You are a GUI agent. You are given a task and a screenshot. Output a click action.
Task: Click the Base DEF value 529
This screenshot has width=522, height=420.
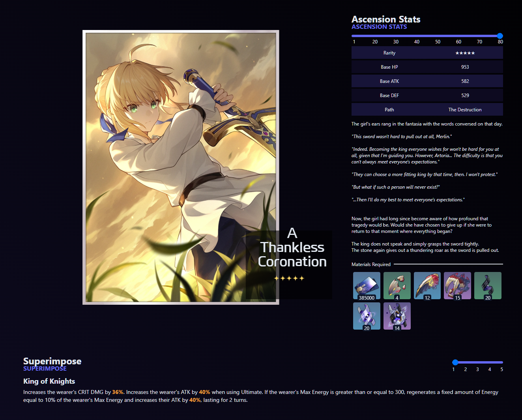pos(465,96)
